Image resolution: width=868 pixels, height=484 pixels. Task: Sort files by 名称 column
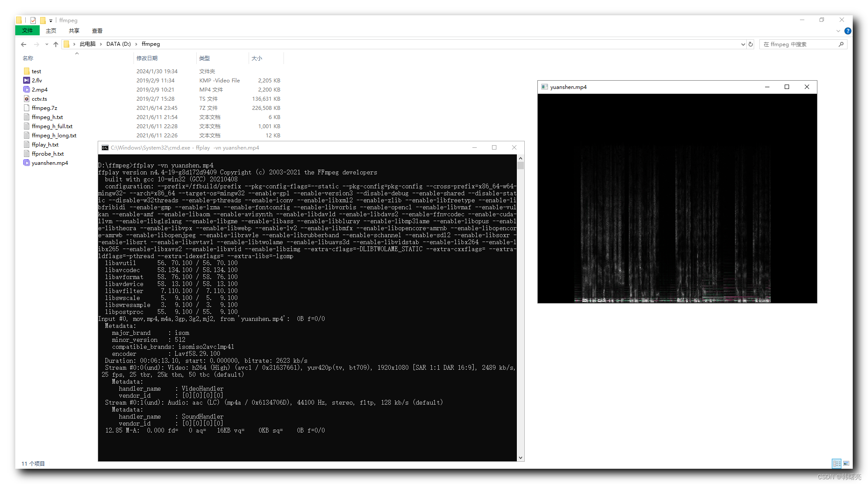pos(28,58)
